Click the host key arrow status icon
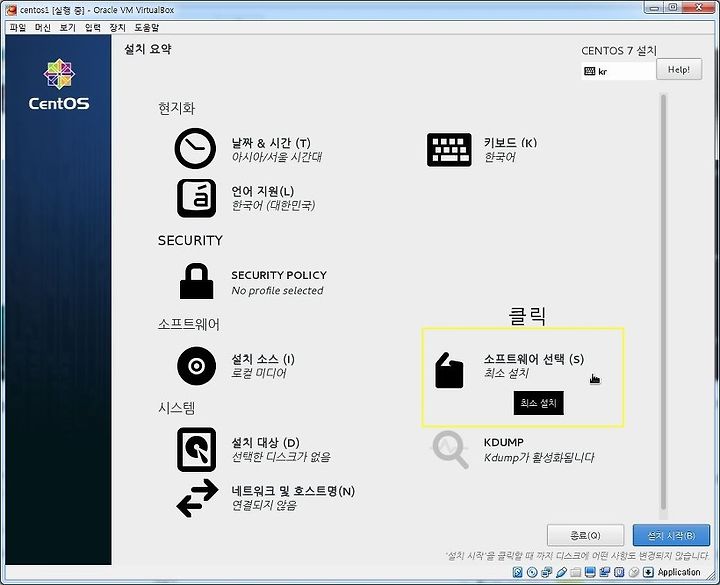This screenshot has width=720, height=585. point(648,572)
